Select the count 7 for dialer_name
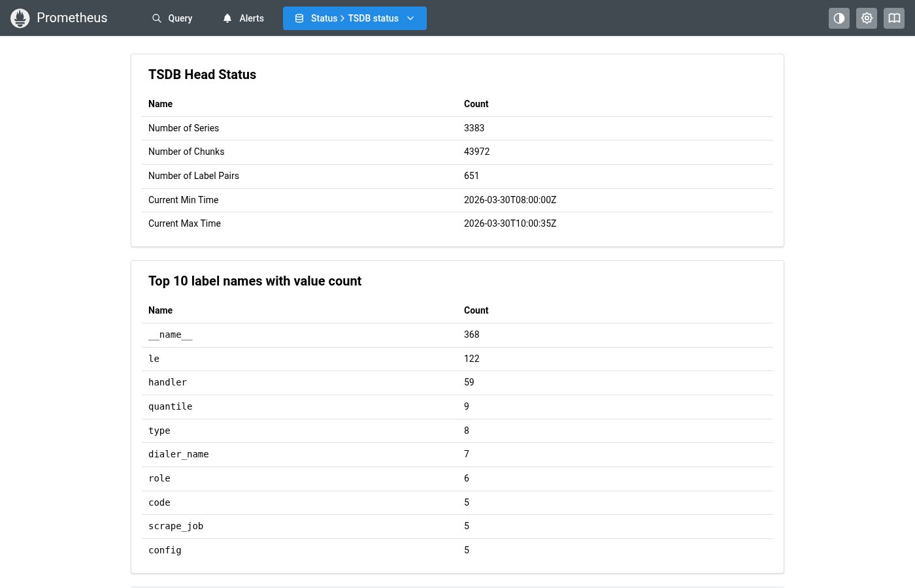915x588 pixels. point(467,454)
